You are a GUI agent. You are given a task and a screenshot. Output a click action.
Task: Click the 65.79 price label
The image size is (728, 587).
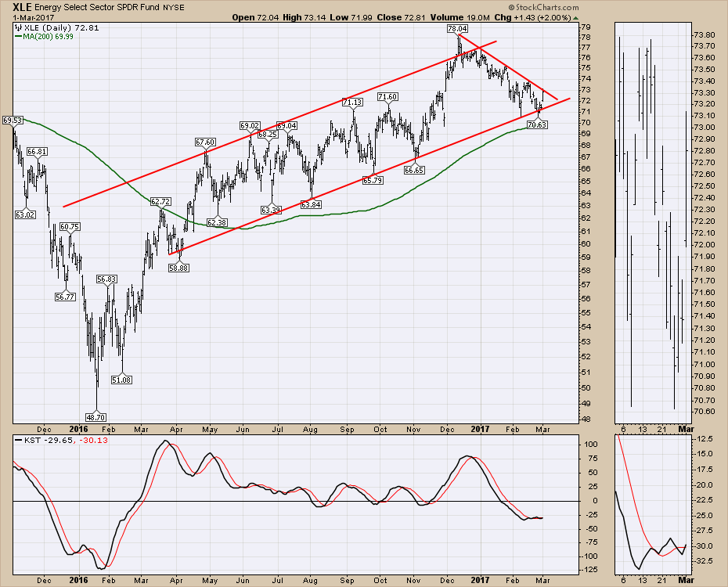[373, 180]
